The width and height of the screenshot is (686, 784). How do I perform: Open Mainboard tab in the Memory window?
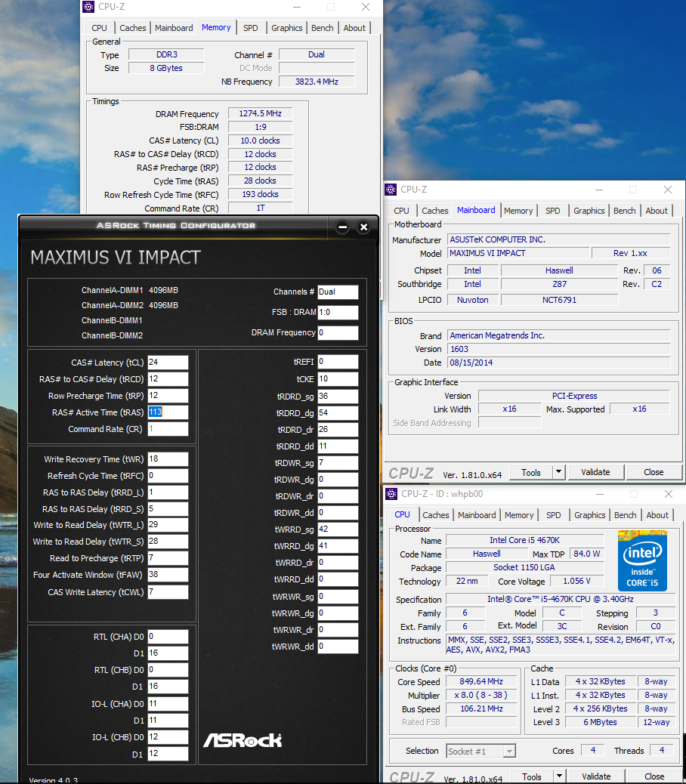pyautogui.click(x=174, y=28)
